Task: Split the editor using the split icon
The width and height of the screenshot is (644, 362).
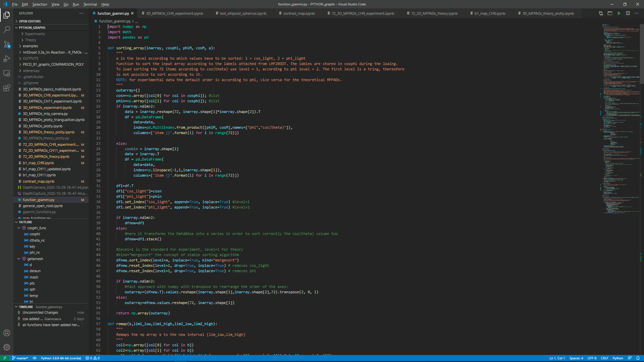Action: point(628,13)
